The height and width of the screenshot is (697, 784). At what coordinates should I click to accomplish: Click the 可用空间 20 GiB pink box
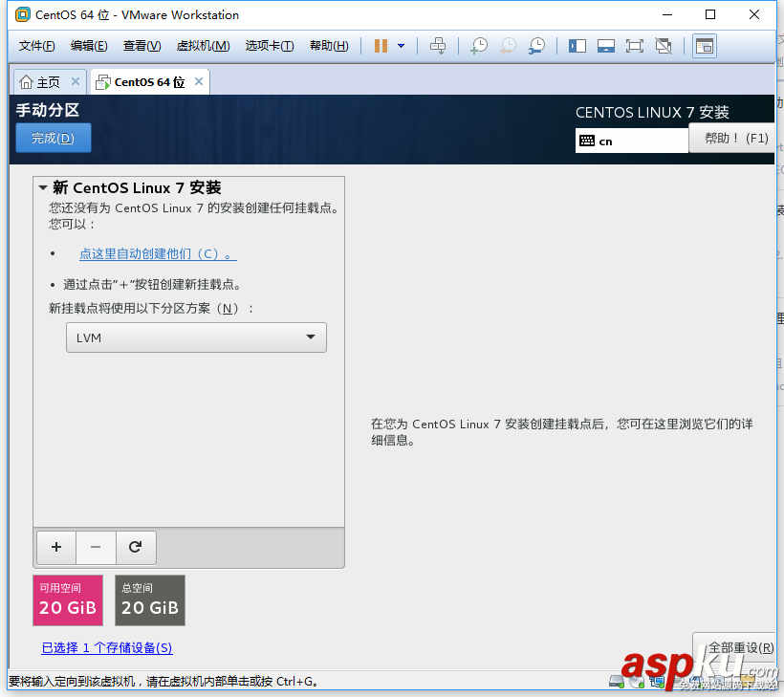(x=68, y=600)
